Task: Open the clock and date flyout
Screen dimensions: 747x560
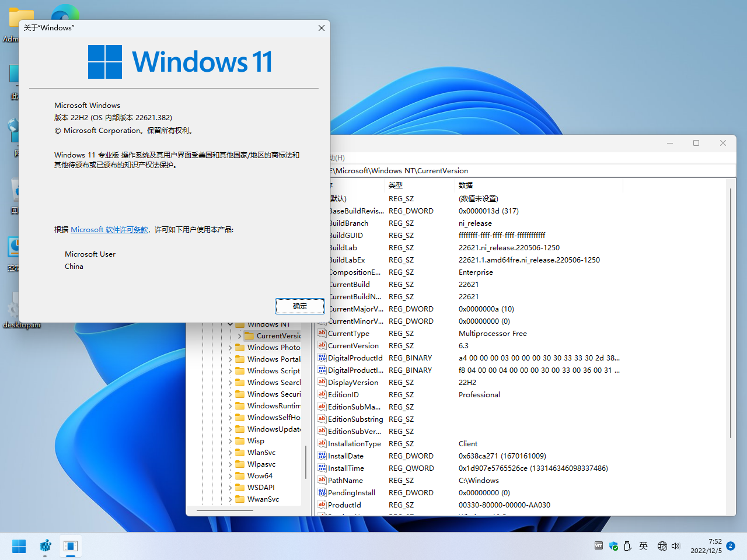Action: pyautogui.click(x=706, y=546)
